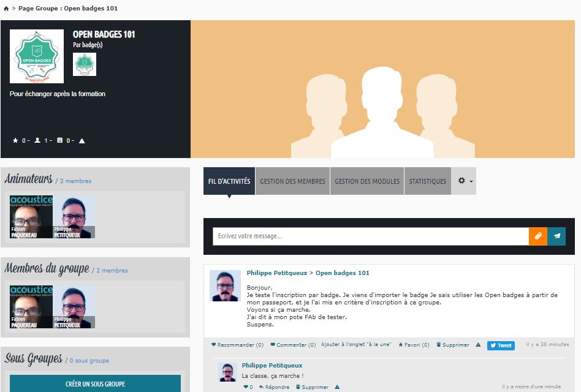Report post with warning triangle near Tweet
Viewport: 581px width, 392px height.
(479, 345)
